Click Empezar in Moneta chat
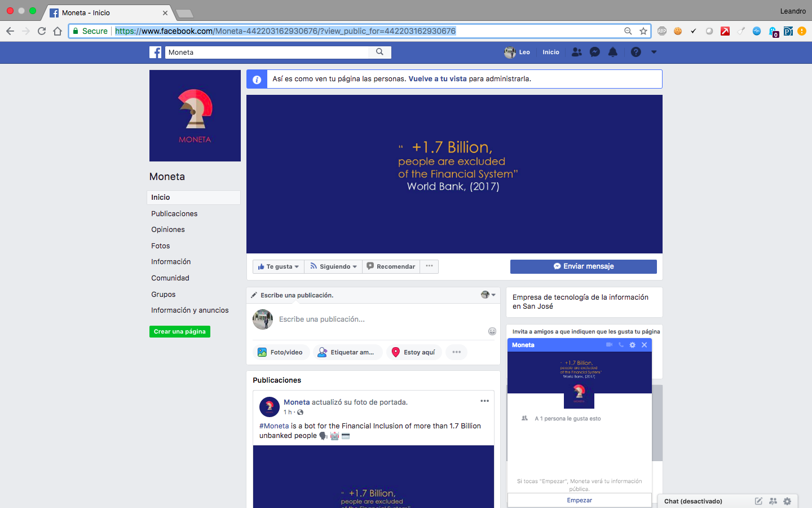This screenshot has width=812, height=508. [x=580, y=500]
